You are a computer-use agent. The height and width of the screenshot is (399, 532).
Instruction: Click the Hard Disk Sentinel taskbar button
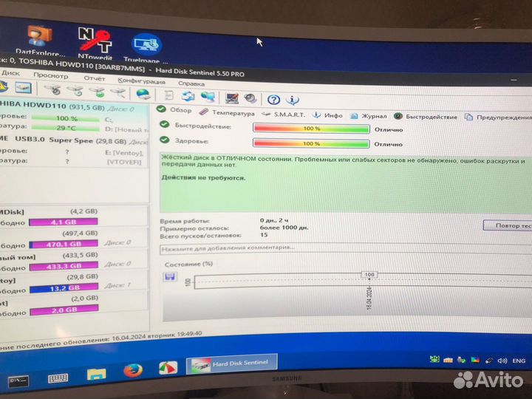pos(232,364)
